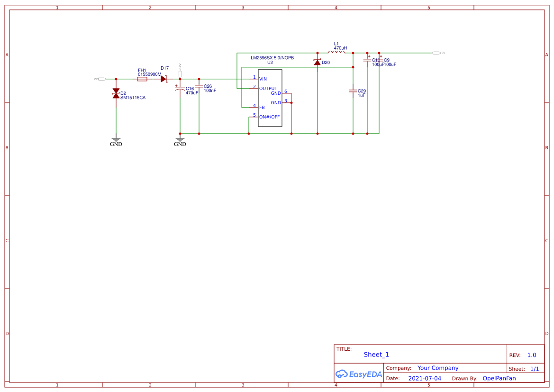This screenshot has height=392, width=554.
Task: Select the "Your Company" company field
Action: (x=438, y=368)
